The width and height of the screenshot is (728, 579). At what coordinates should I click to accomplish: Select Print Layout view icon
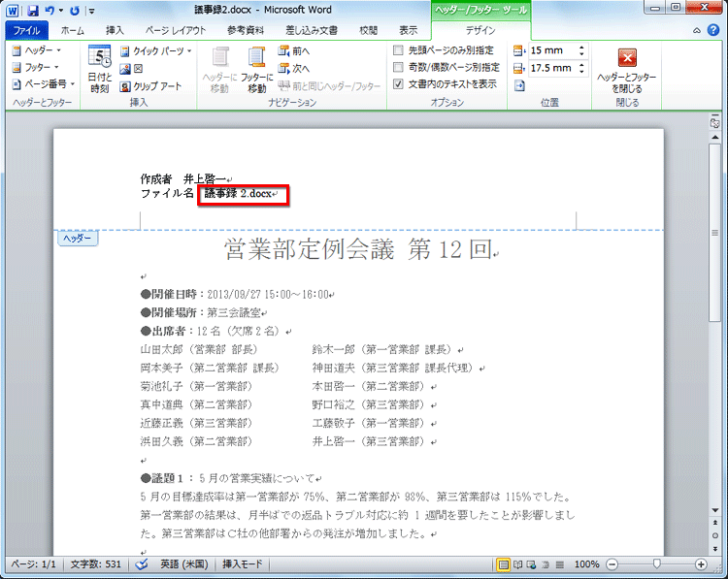point(503,564)
